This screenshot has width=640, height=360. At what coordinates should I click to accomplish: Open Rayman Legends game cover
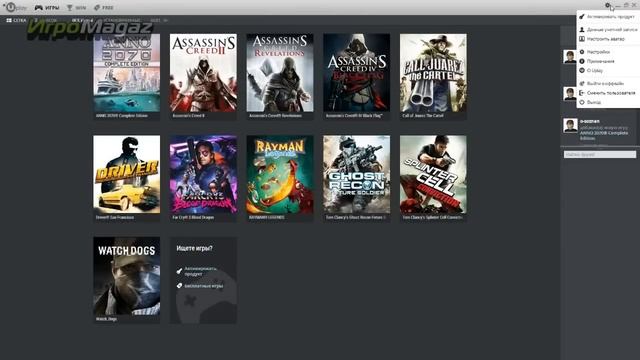[x=280, y=174]
